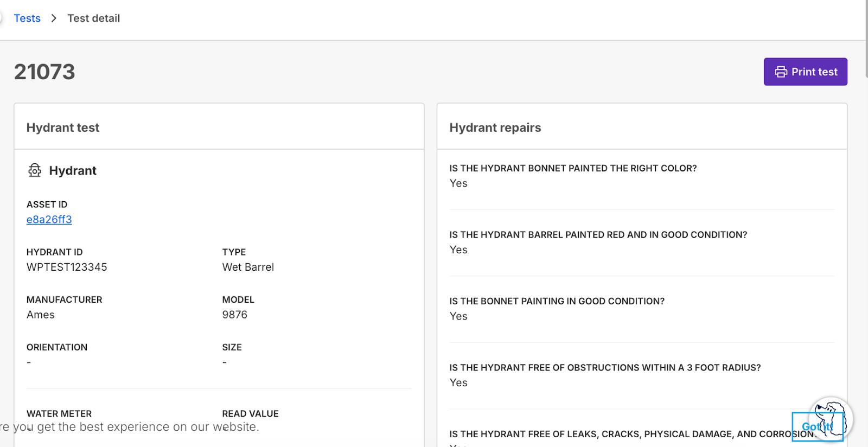Click the hydrant ID WPTEST123345 value
The width and height of the screenshot is (868, 447).
click(67, 267)
